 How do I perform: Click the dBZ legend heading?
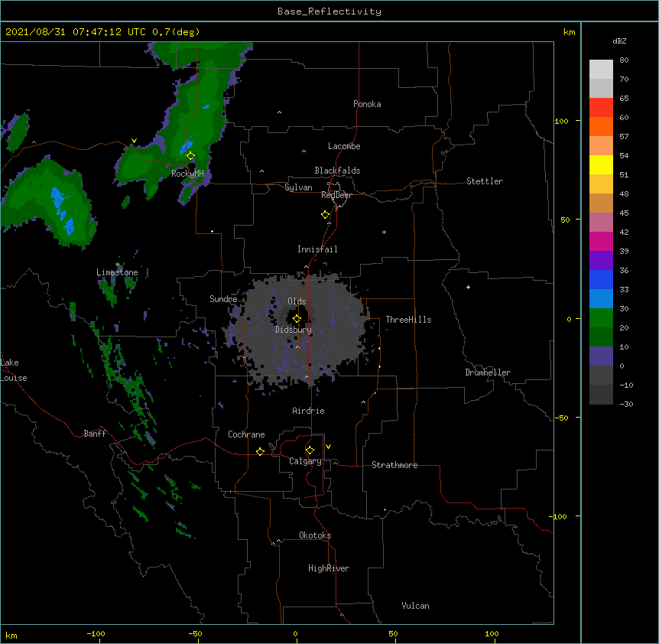click(x=619, y=41)
